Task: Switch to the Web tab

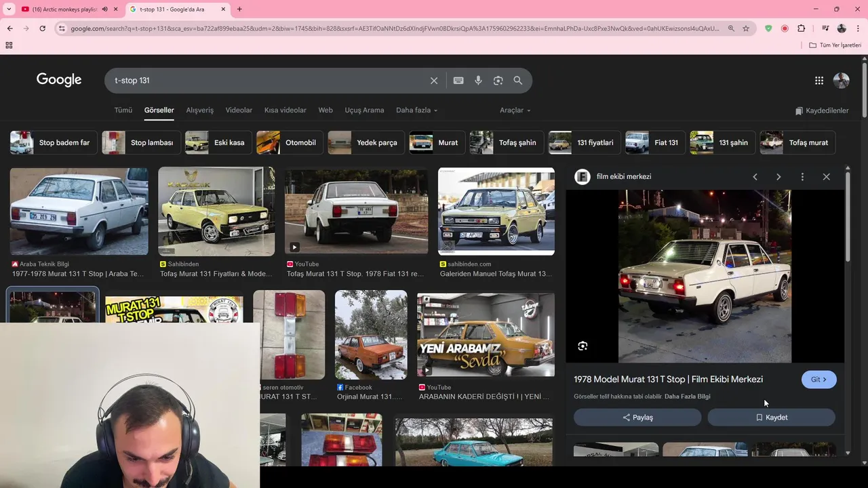Action: pyautogui.click(x=325, y=110)
